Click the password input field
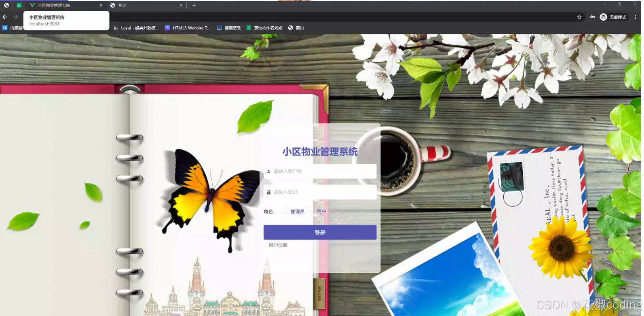The width and height of the screenshot is (644, 316). pyautogui.click(x=320, y=192)
